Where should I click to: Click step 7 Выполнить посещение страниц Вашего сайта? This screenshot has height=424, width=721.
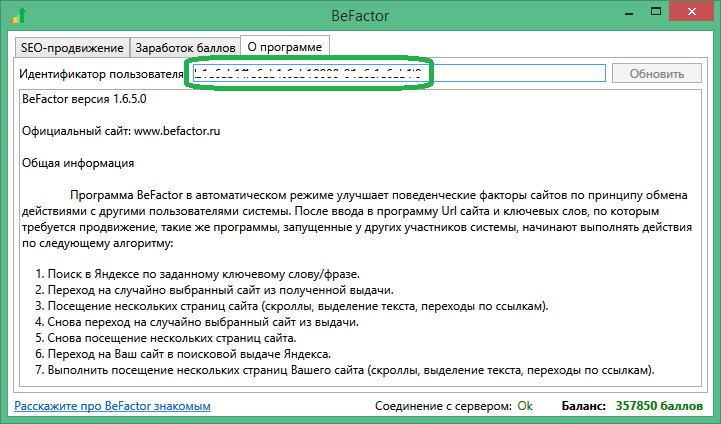344,370
